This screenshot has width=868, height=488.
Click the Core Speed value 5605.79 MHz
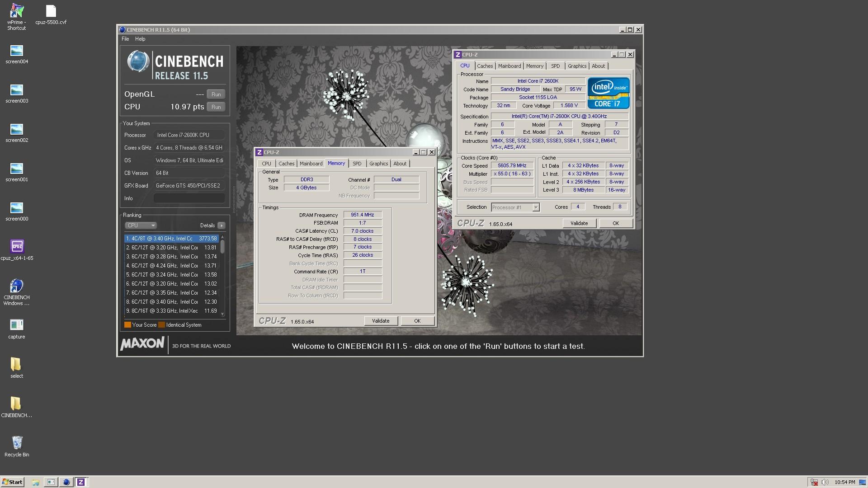point(512,166)
